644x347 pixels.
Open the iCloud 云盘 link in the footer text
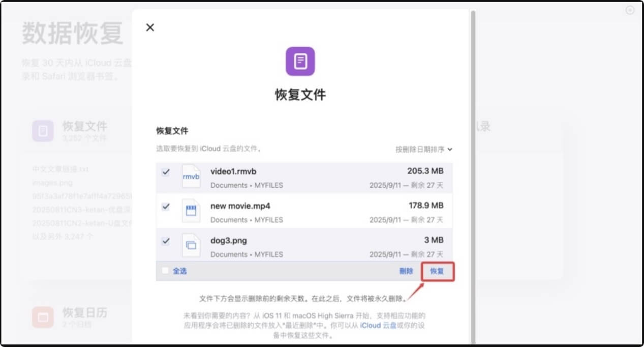coord(379,326)
